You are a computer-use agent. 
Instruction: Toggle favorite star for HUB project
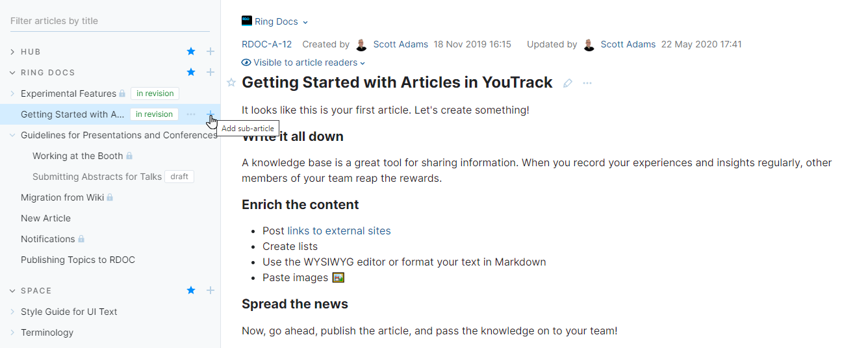click(191, 52)
